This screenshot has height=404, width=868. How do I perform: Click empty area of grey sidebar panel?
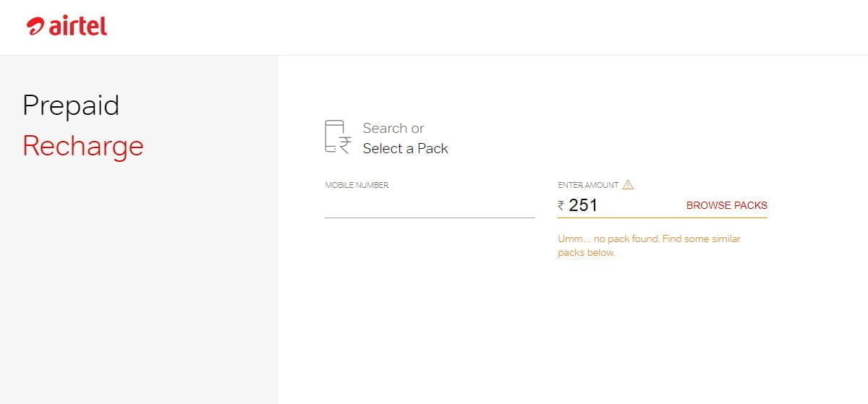click(137, 289)
